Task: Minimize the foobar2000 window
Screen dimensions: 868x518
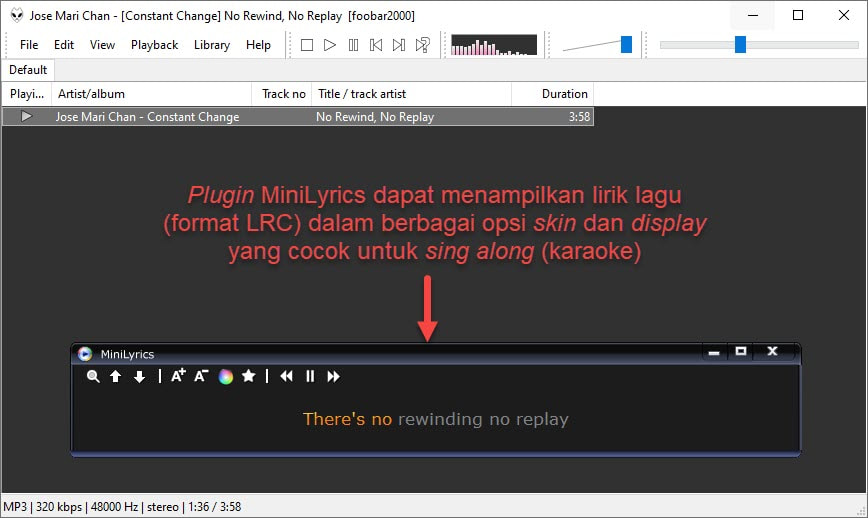Action: [x=752, y=15]
